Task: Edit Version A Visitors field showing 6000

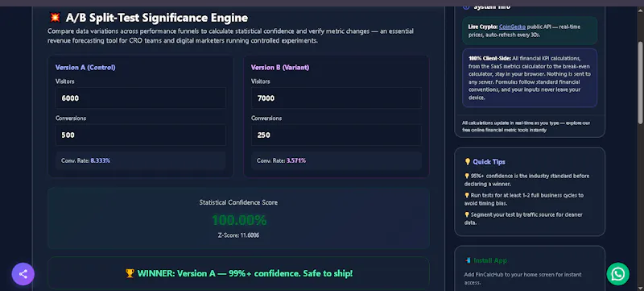Action: 141,98
